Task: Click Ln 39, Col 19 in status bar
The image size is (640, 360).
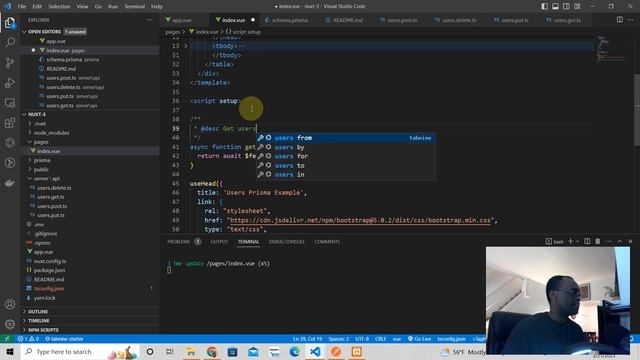Action: coord(307,339)
